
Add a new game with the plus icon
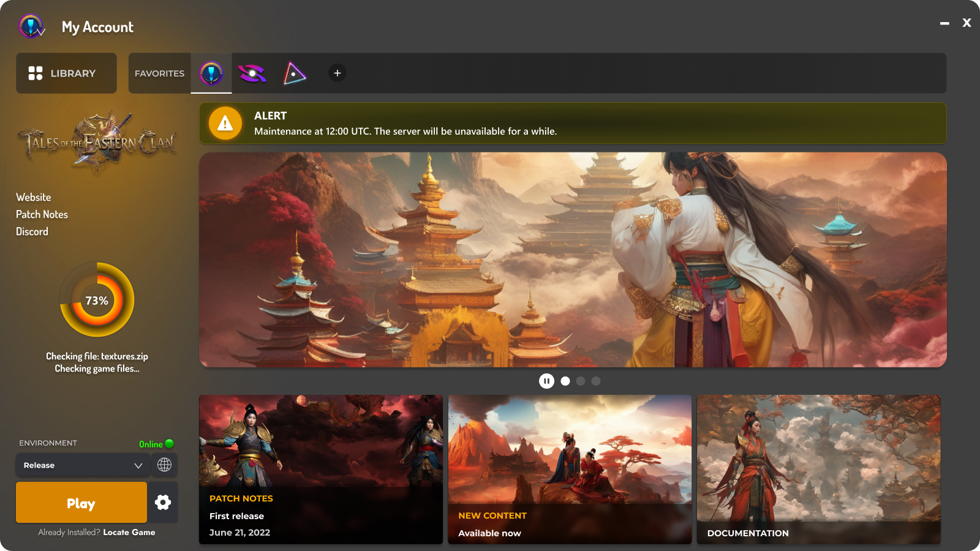[336, 73]
